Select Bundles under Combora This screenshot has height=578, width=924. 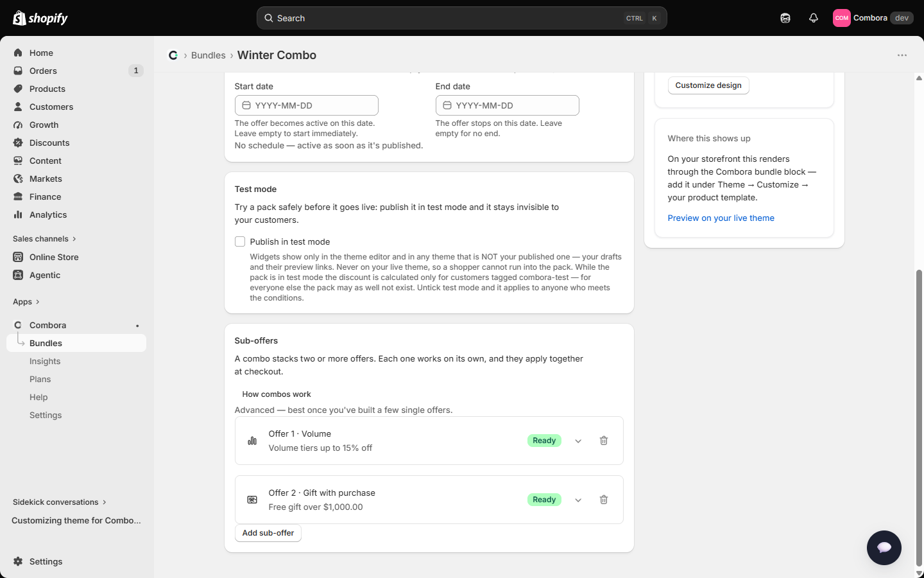pos(76,343)
